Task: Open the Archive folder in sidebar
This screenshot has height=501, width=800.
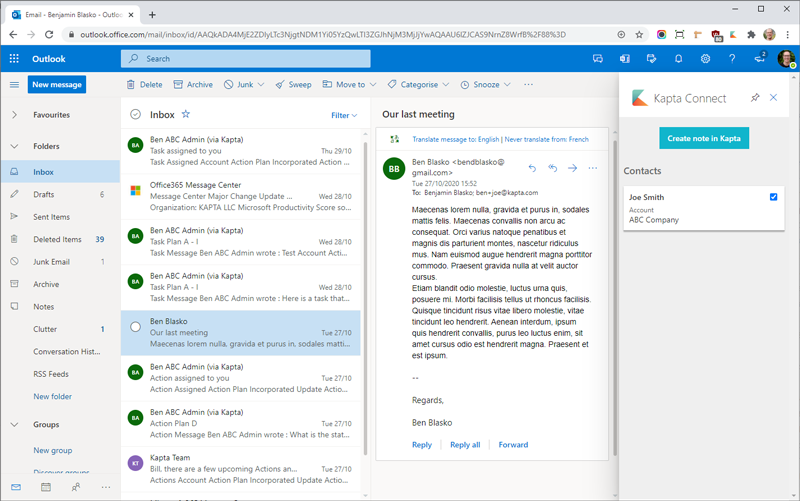Action: [x=60, y=284]
